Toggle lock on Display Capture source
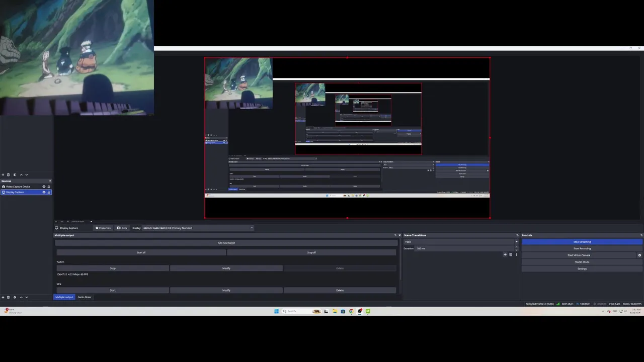This screenshot has width=644, height=362. pyautogui.click(x=49, y=192)
